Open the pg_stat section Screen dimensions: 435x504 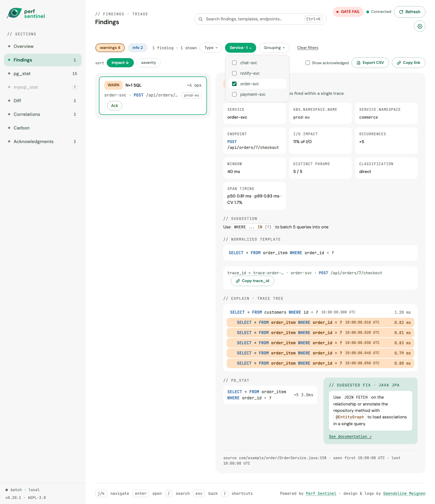coord(43,73)
